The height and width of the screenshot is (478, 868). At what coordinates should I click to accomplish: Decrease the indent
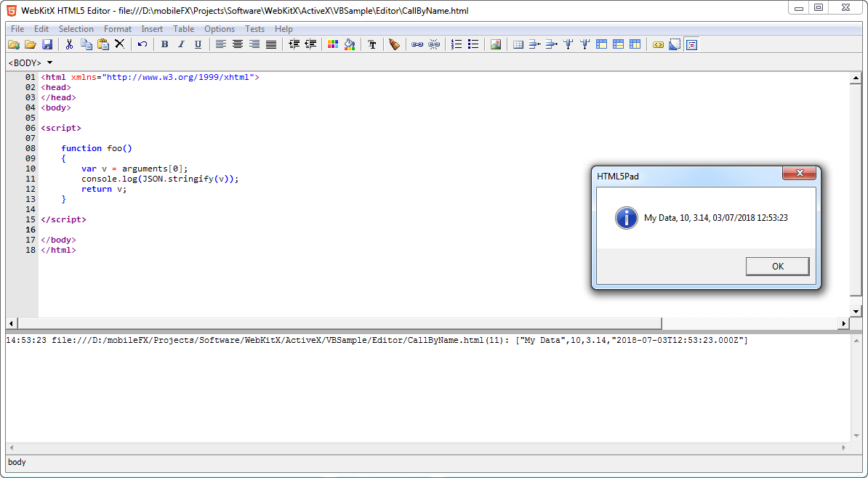(310, 44)
